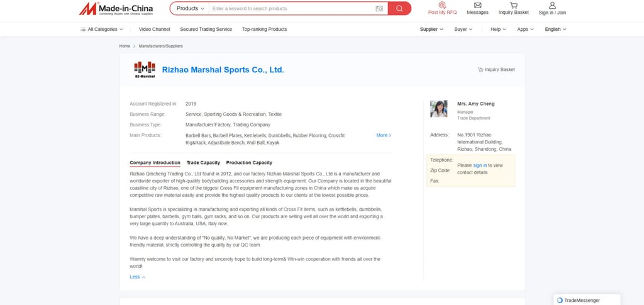Screen dimensions: 644x305
Task: Open the Supplier dropdown menu
Action: point(431,30)
